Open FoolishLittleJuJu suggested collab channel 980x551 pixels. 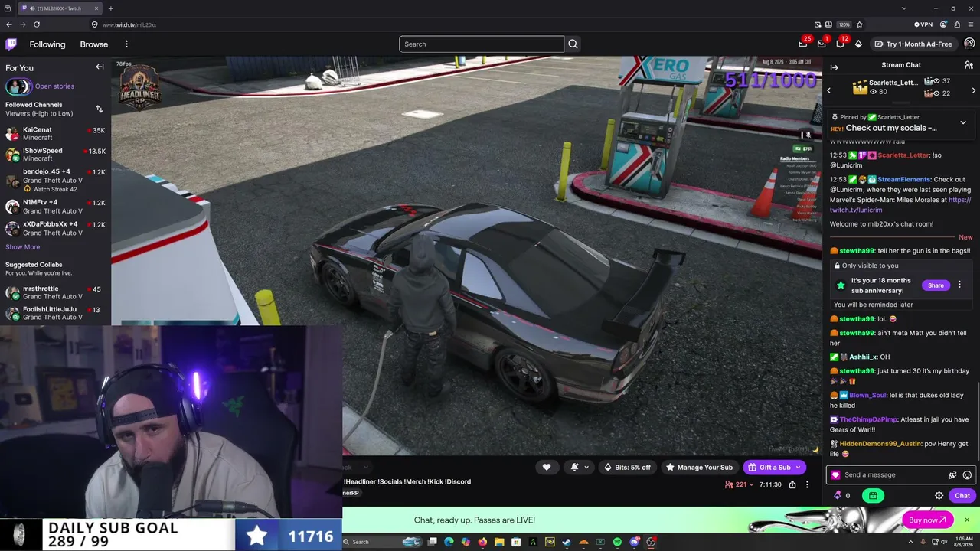55,313
